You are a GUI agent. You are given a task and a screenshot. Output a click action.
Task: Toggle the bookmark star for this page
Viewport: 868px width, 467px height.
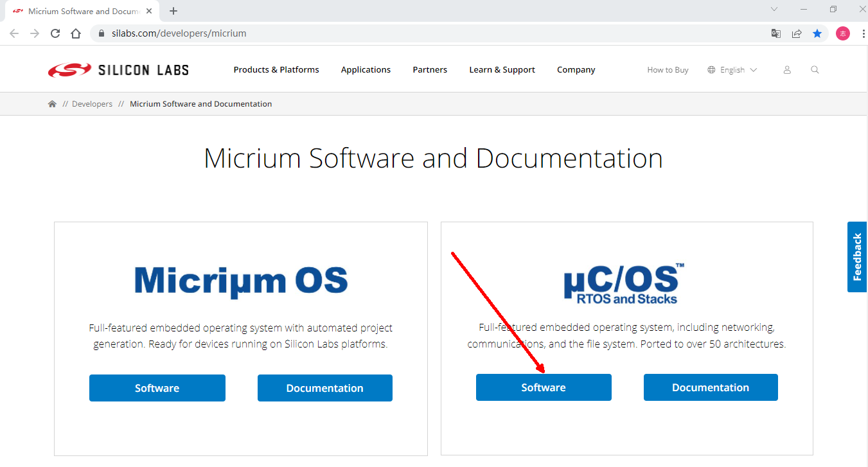(x=817, y=33)
